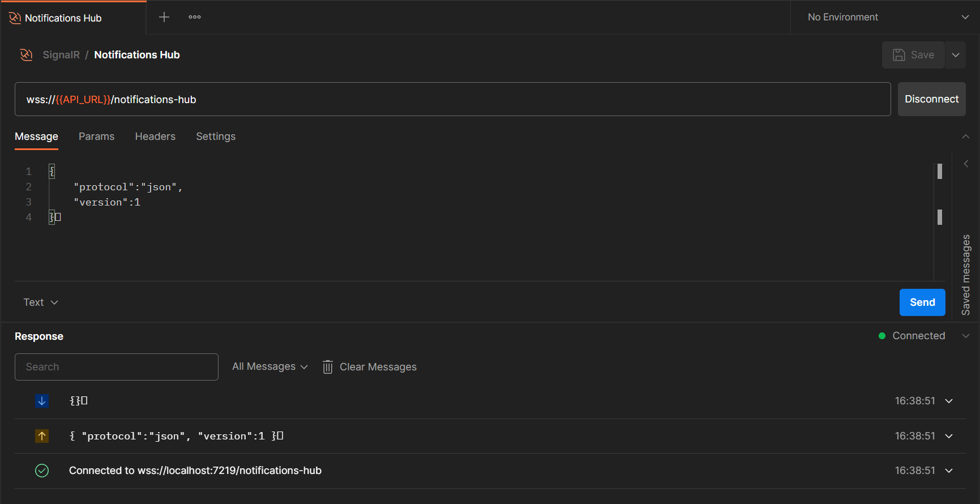This screenshot has width=980, height=504.
Task: Expand the Save options dropdown arrow
Action: click(956, 55)
